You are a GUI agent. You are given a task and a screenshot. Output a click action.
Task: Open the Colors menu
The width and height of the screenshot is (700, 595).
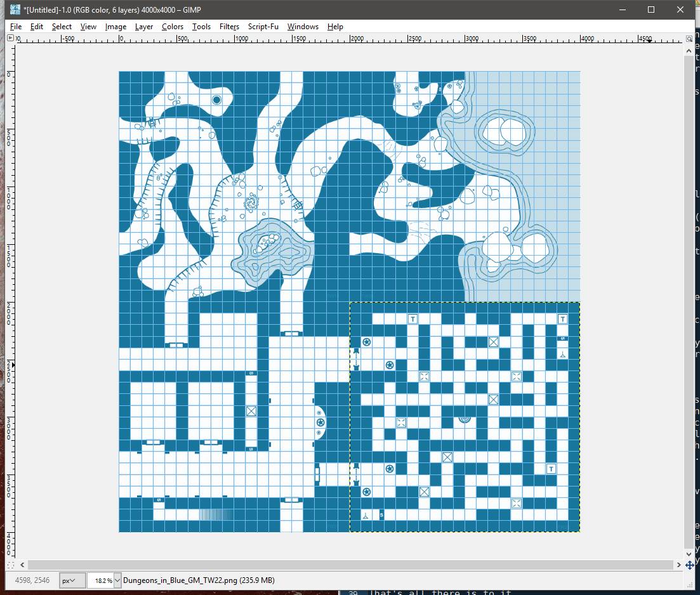[x=172, y=27]
